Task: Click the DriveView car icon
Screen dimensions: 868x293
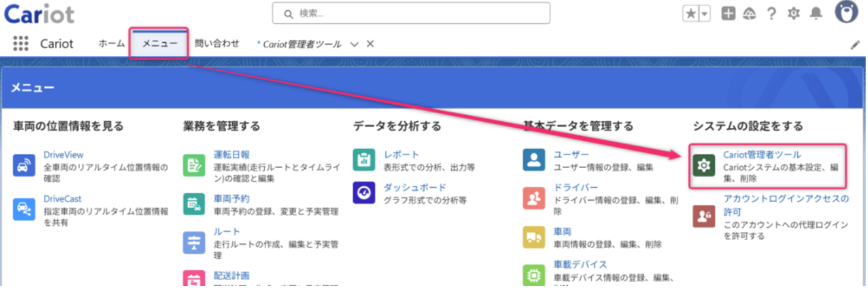Action: click(24, 165)
